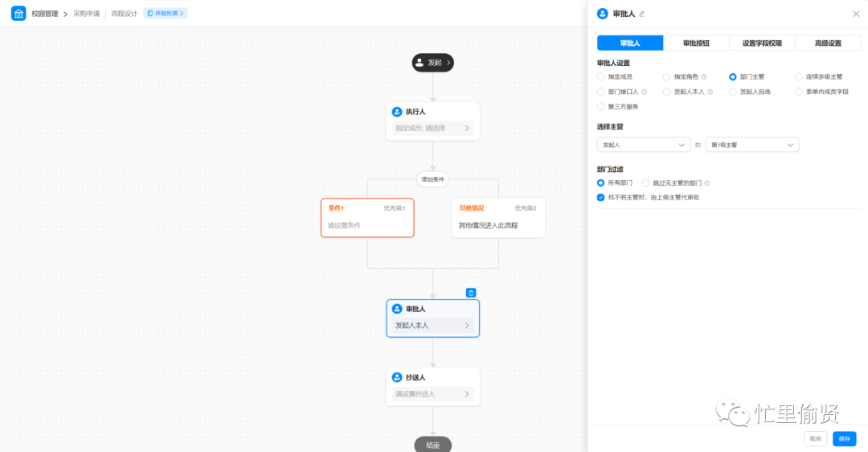Choose the 发起人本人 radio option

[666, 92]
